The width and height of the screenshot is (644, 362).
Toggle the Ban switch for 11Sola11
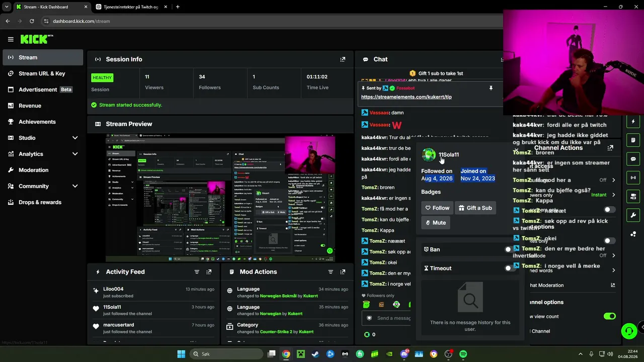[511, 249]
